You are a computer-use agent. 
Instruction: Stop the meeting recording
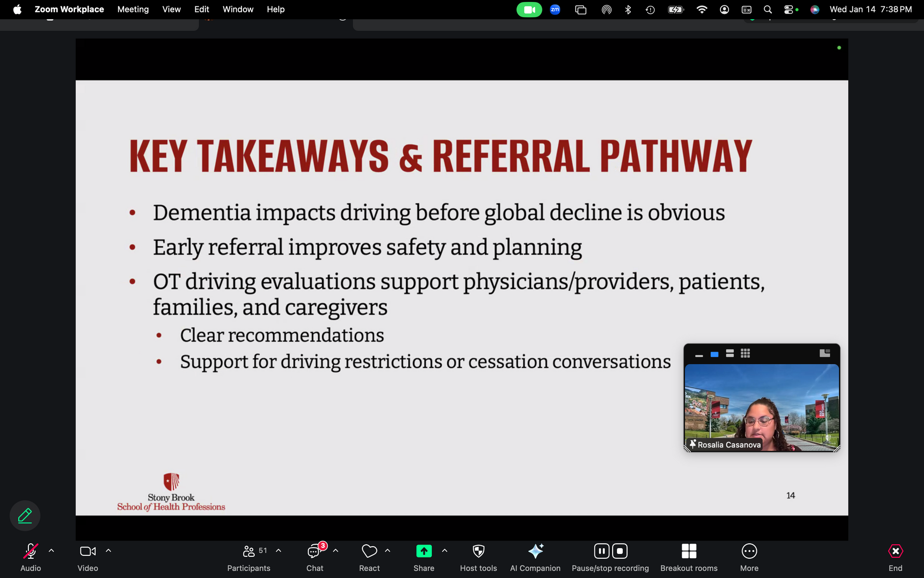pyautogui.click(x=620, y=551)
